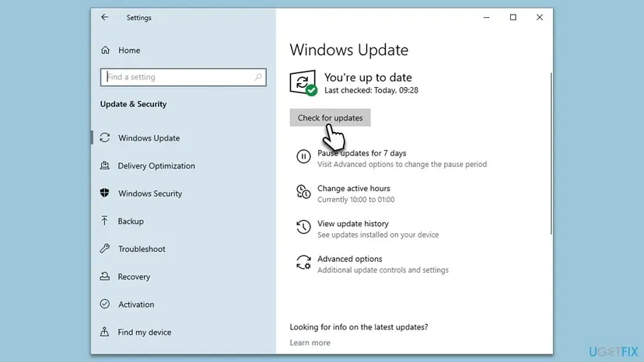Click the Home house icon

point(106,50)
